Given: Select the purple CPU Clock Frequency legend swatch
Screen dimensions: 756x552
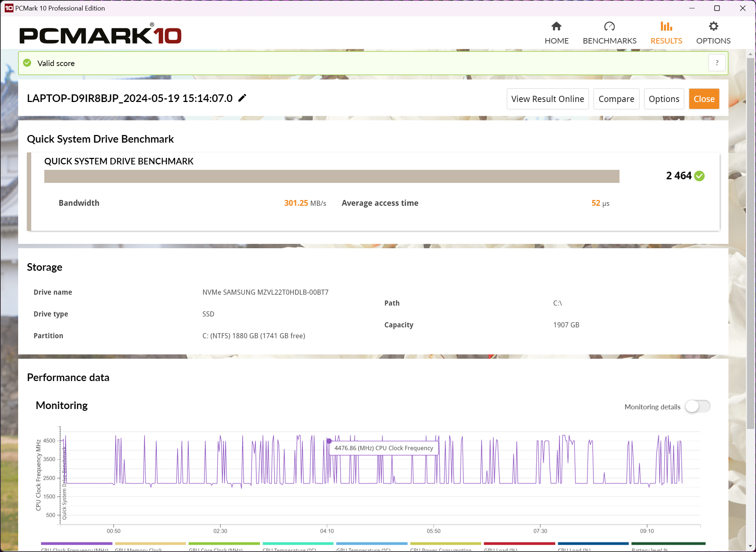Looking at the screenshot, I should (x=77, y=543).
